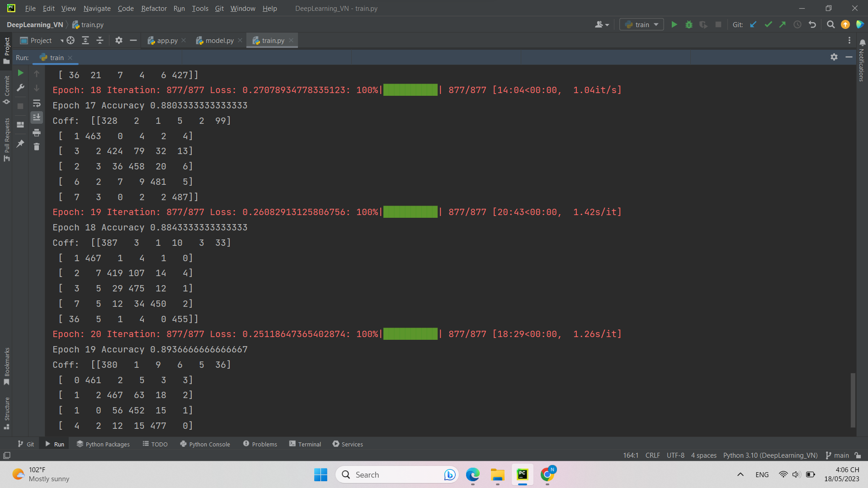
Task: Open the Refactor menu
Action: (154, 8)
